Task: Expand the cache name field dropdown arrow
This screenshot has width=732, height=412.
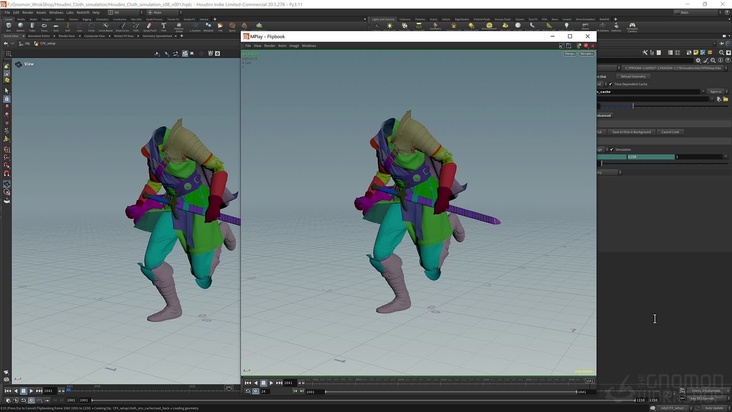Action: (x=703, y=91)
